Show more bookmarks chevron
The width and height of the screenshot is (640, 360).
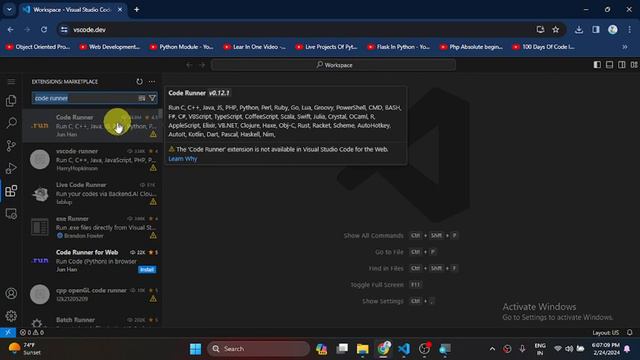(x=624, y=47)
